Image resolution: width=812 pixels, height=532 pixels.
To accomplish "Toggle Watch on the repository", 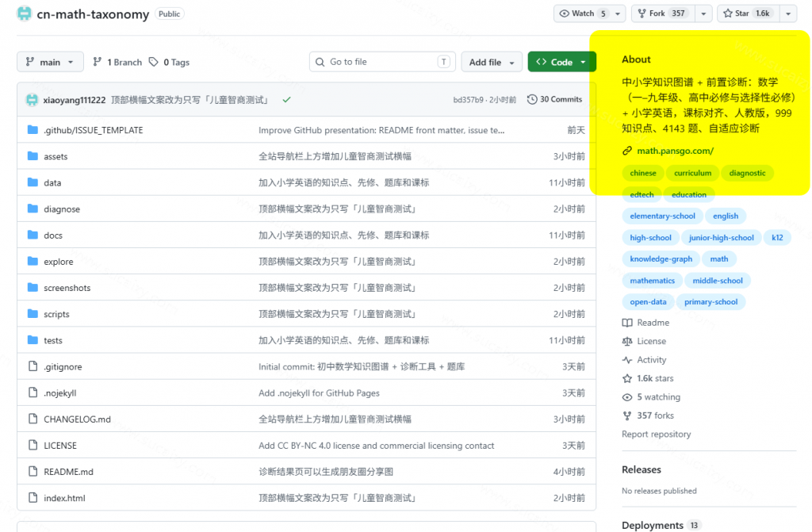I will (584, 13).
